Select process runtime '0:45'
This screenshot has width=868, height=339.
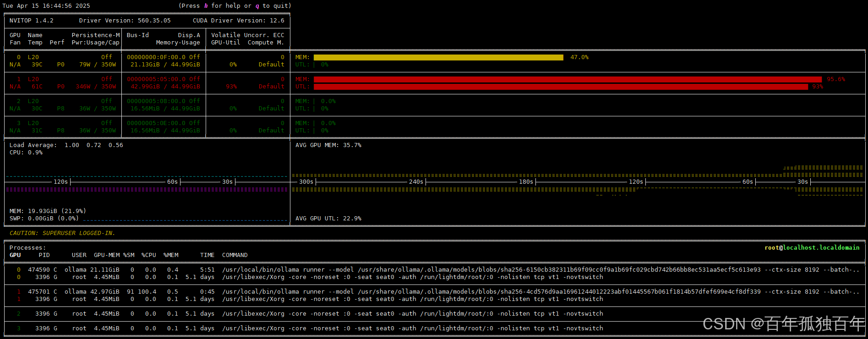207,292
